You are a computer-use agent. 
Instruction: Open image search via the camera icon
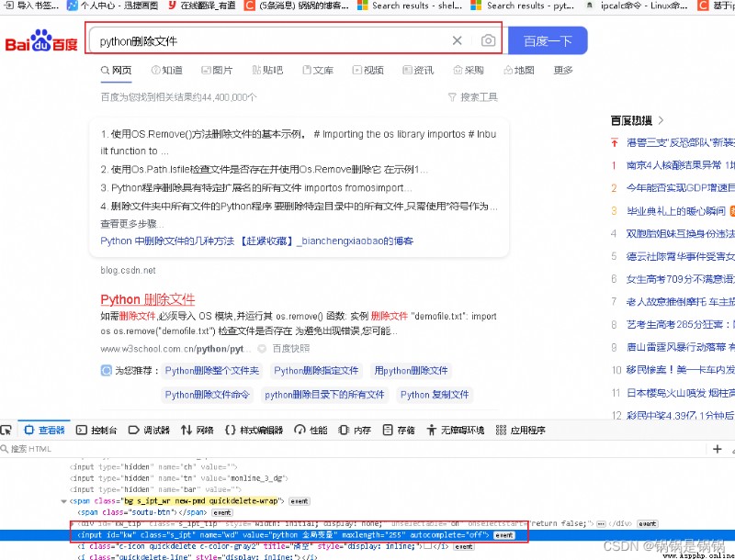click(488, 40)
